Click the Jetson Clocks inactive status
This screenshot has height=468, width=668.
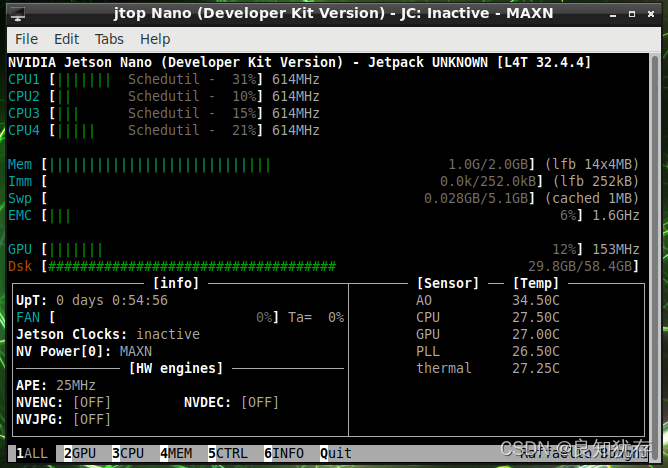pyautogui.click(x=168, y=334)
